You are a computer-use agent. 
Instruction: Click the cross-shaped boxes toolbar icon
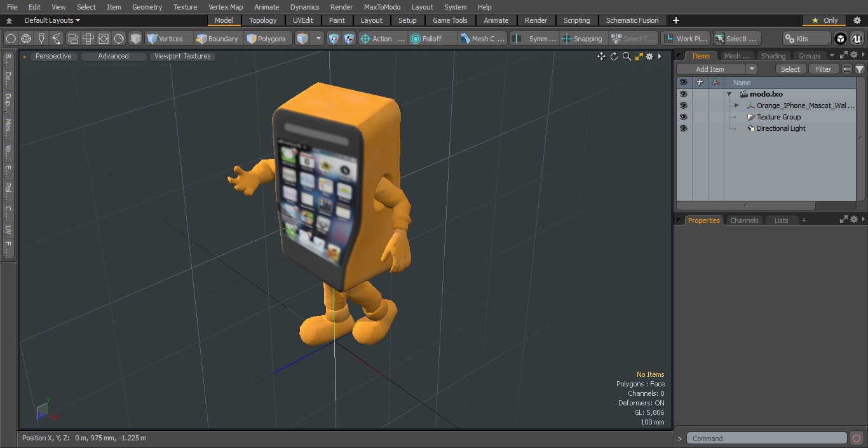[88, 39]
